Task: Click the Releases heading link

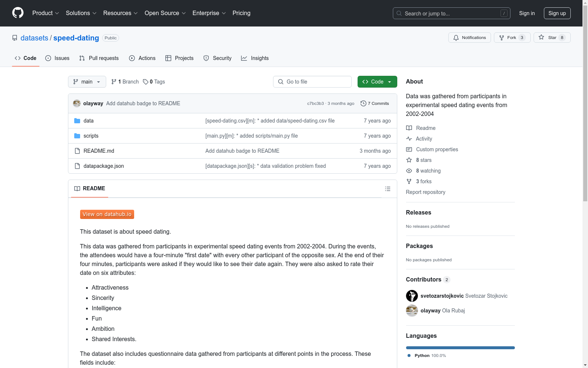Action: [x=419, y=213]
